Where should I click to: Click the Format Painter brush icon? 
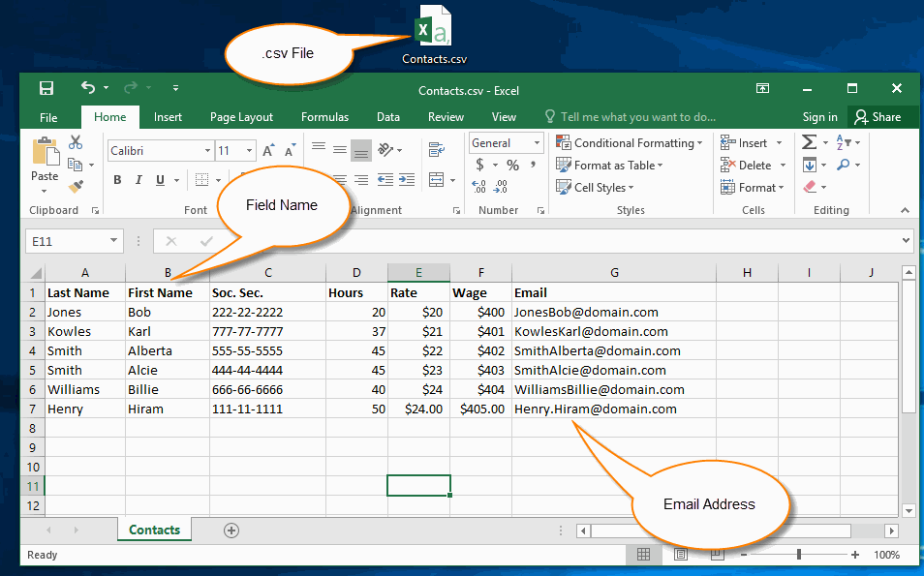[x=76, y=187]
